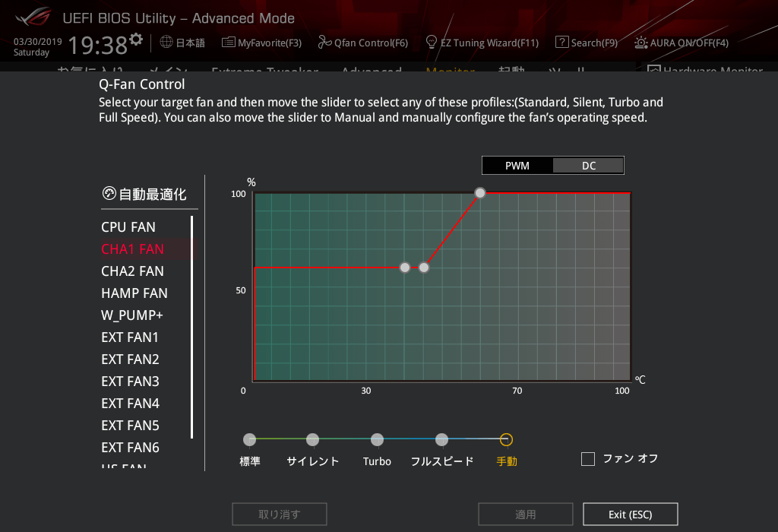Click the gauge icon beside 自動最適化
The image size is (778, 532).
[x=109, y=193]
